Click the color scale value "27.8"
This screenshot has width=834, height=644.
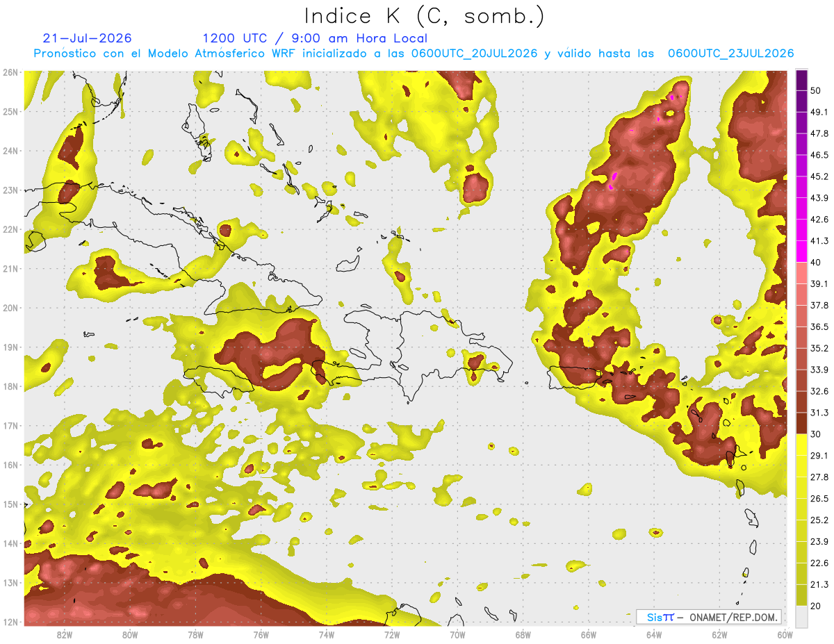click(819, 477)
